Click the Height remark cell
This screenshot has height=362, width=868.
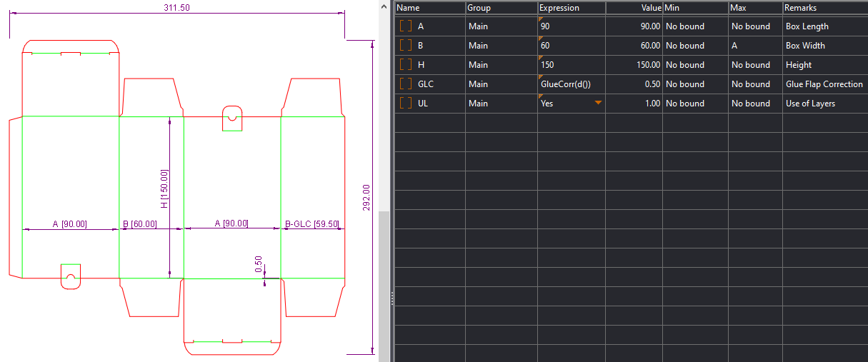tap(825, 65)
